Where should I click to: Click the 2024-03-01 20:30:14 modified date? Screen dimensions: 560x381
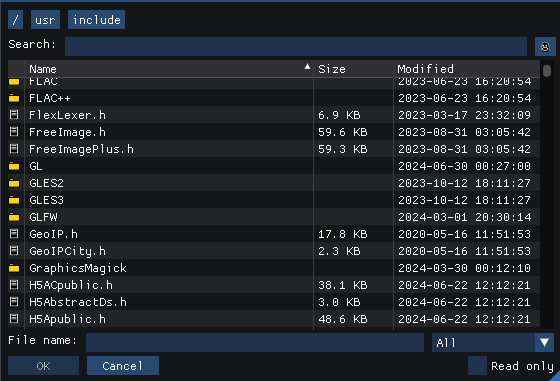pos(464,217)
